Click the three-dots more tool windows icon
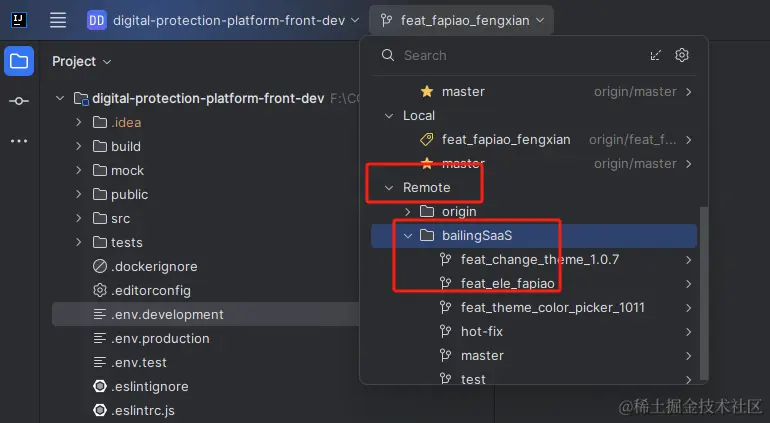The height and width of the screenshot is (423, 770). [19, 141]
